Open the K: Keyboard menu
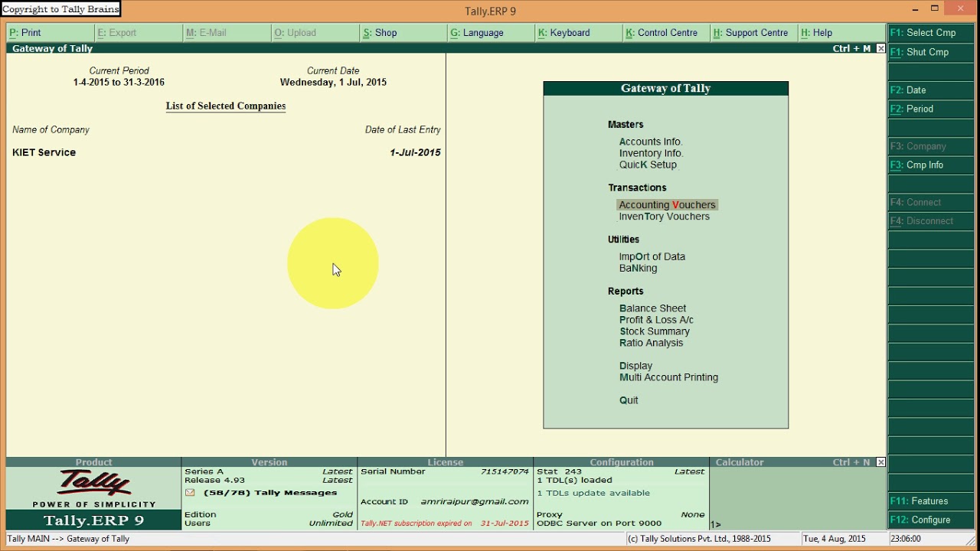 coord(579,33)
